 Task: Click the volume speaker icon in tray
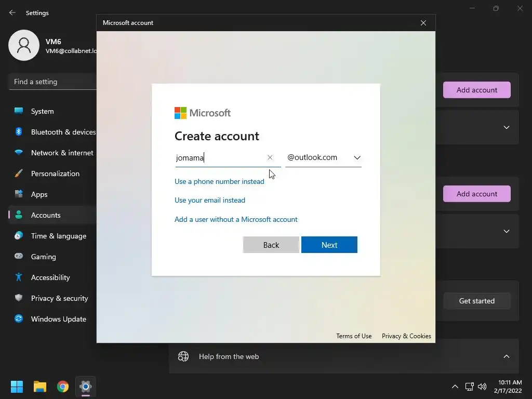click(x=482, y=387)
